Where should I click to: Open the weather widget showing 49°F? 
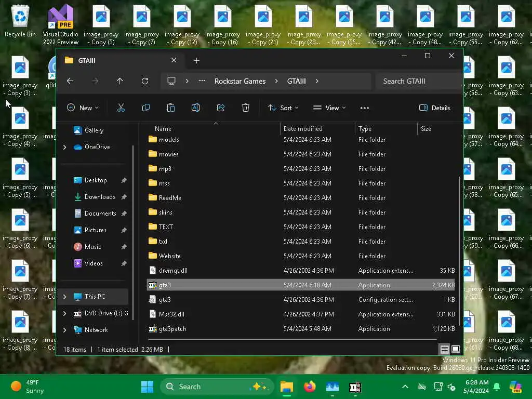pyautogui.click(x=28, y=387)
